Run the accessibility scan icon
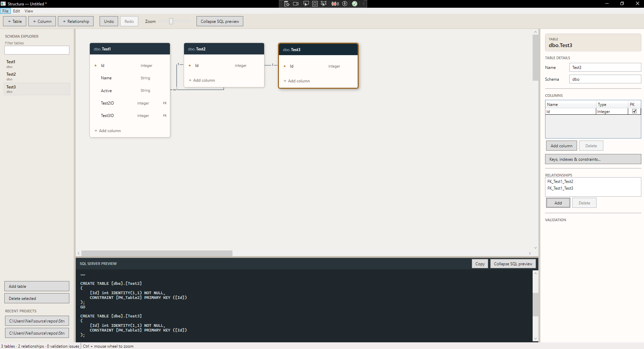644x349 pixels. 345,4
